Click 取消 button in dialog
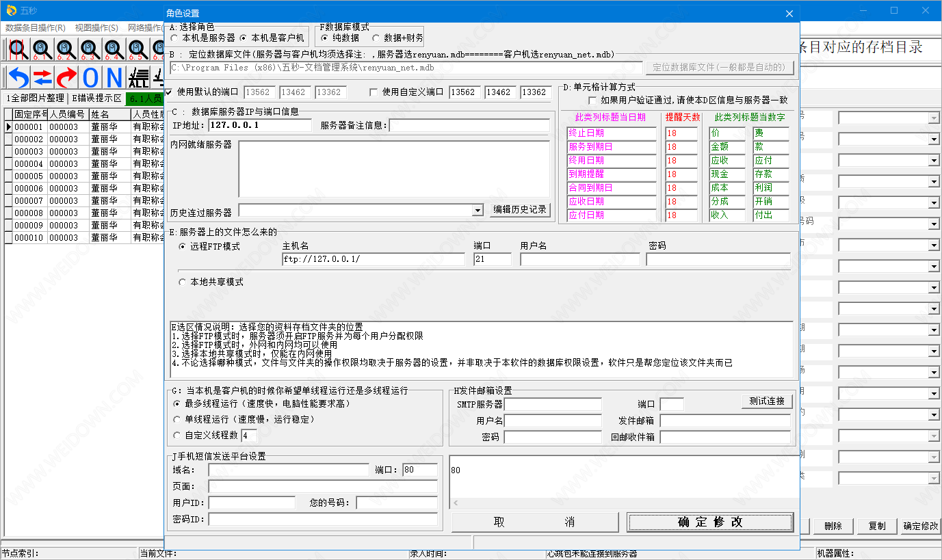 pyautogui.click(x=534, y=522)
